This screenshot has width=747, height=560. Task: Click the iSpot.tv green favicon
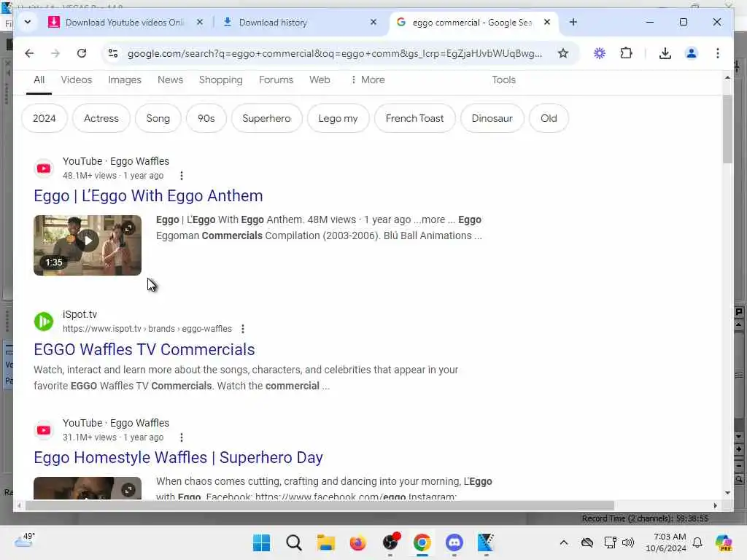click(x=43, y=322)
